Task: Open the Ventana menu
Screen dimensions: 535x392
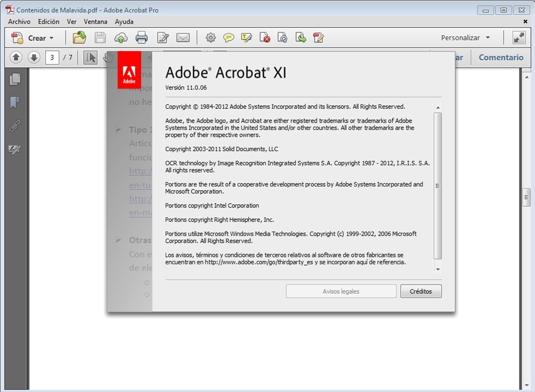Action: tap(96, 21)
